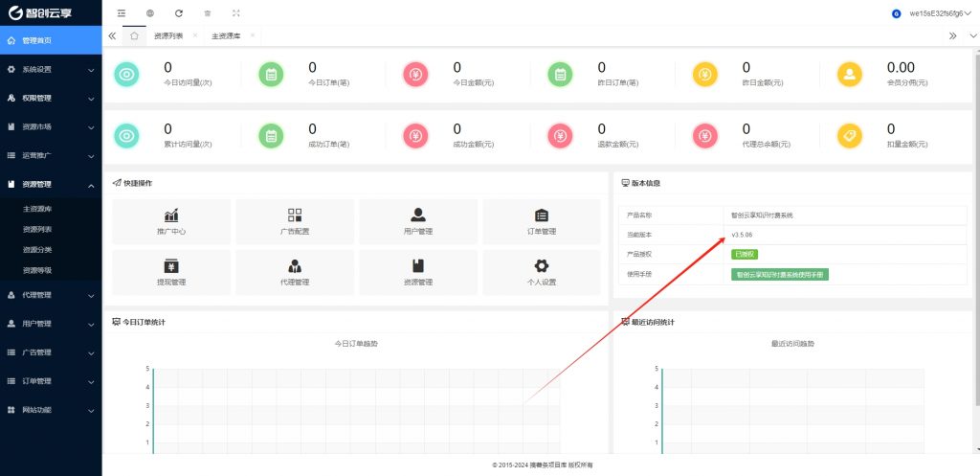Toggle fullscreen icon in top toolbar
Image resolution: width=980 pixels, height=476 pixels.
(x=235, y=13)
